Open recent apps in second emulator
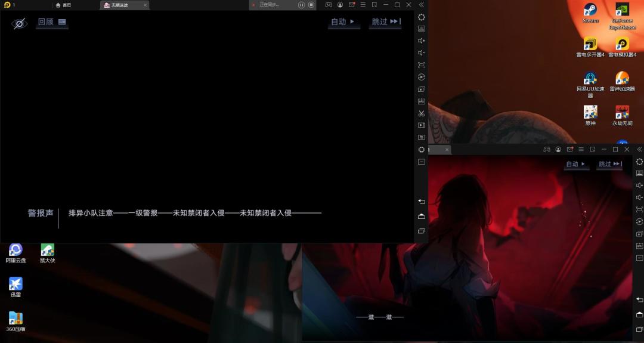The image size is (644, 343). pyautogui.click(x=639, y=329)
